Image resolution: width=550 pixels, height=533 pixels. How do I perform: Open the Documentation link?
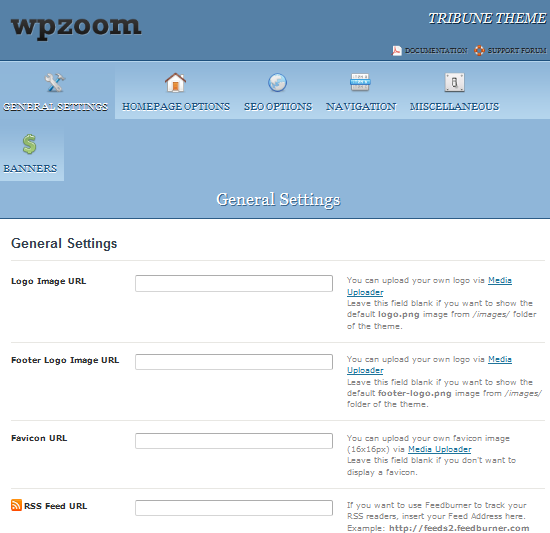436,51
